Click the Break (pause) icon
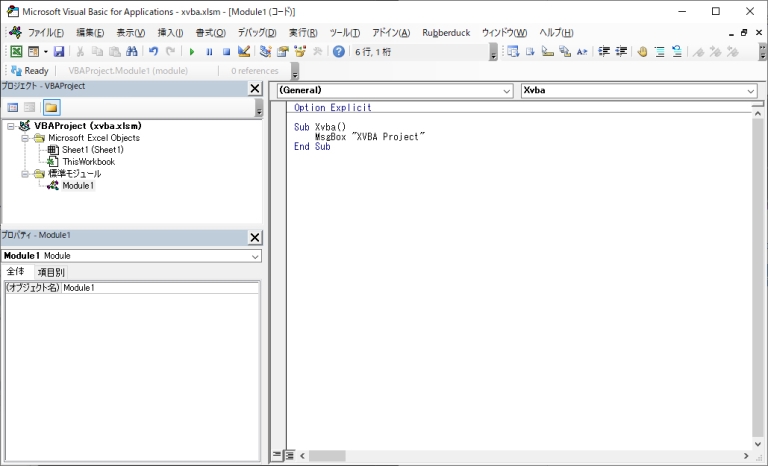Viewport: 768px width, 466px height. [x=209, y=52]
